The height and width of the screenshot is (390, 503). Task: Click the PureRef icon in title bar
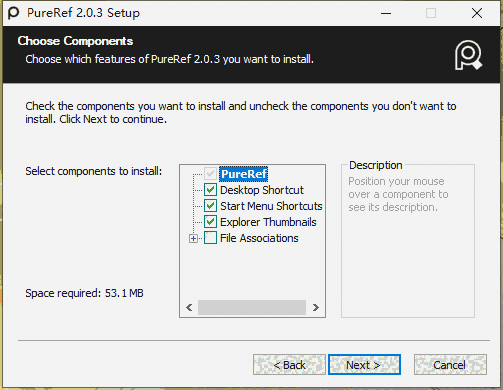tap(13, 13)
